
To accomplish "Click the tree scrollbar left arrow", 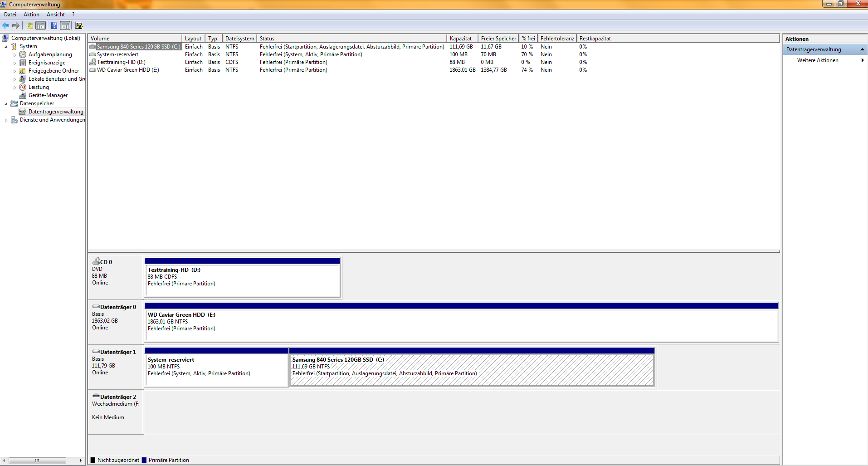I will (x=4, y=461).
